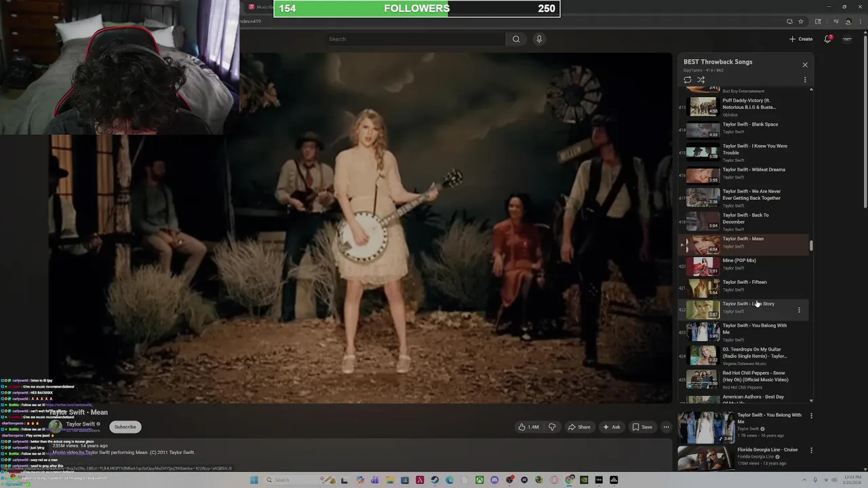Open the Windows Start menu
The image size is (868, 488).
pos(254,480)
